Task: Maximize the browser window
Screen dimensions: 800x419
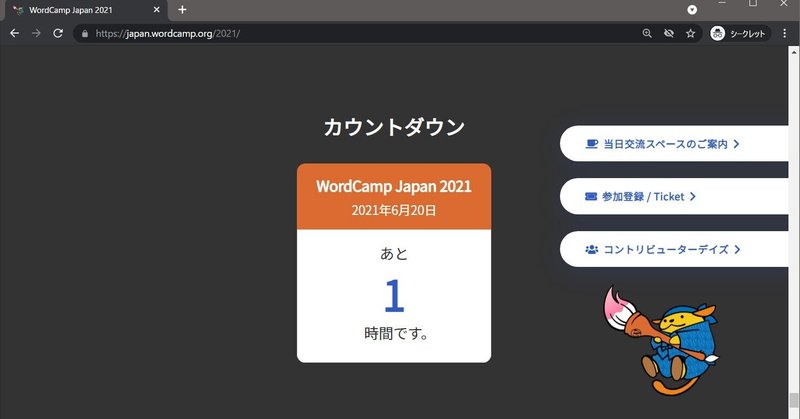Action: click(753, 4)
